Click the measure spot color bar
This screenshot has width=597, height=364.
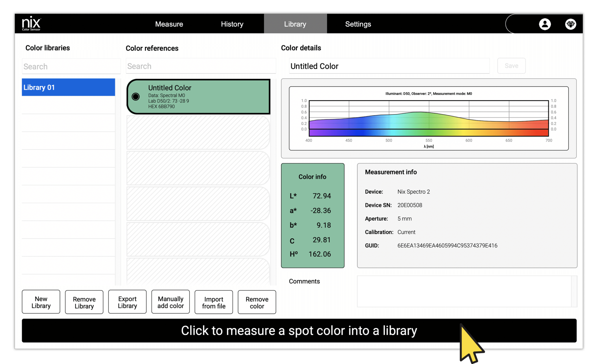tap(299, 331)
